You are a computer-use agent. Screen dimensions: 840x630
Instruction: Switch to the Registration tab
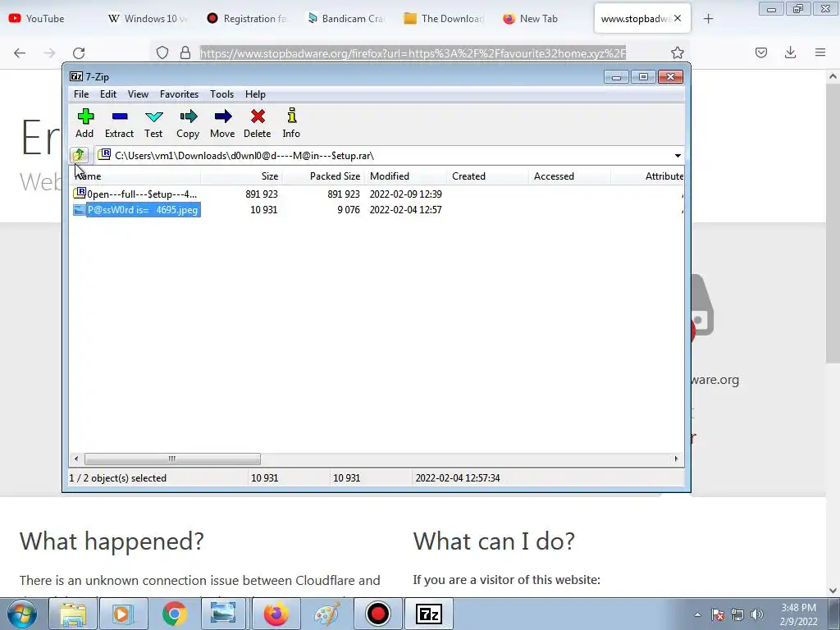(248, 19)
